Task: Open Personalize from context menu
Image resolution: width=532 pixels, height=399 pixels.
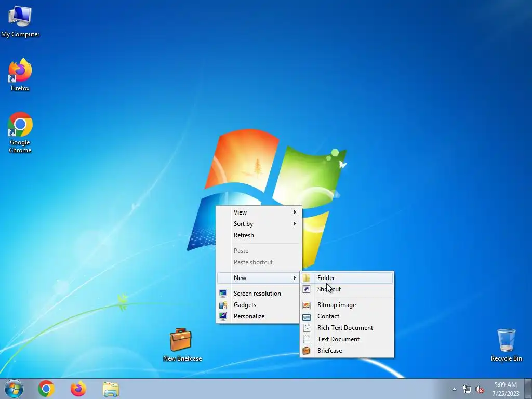Action: pyautogui.click(x=259, y=316)
